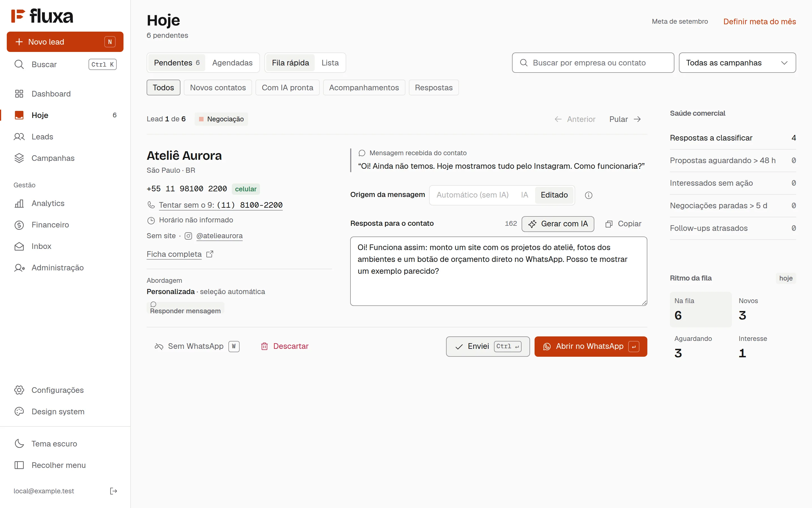Filter by Respostas chip

[434, 87]
